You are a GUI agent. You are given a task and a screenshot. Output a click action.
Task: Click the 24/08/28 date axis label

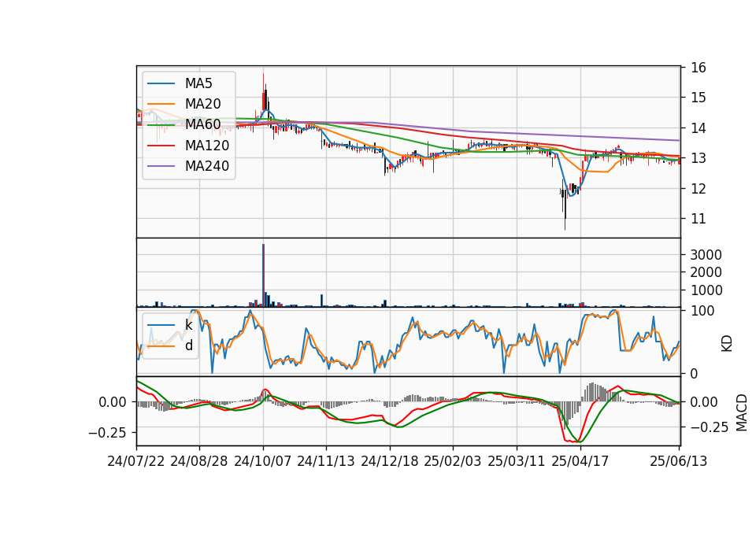coord(199,461)
